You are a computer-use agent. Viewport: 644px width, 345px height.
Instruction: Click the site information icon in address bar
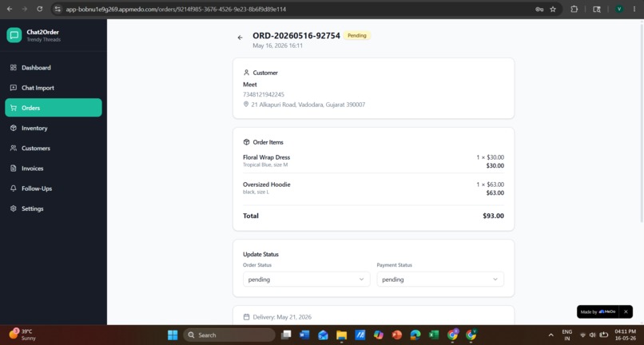(58, 9)
